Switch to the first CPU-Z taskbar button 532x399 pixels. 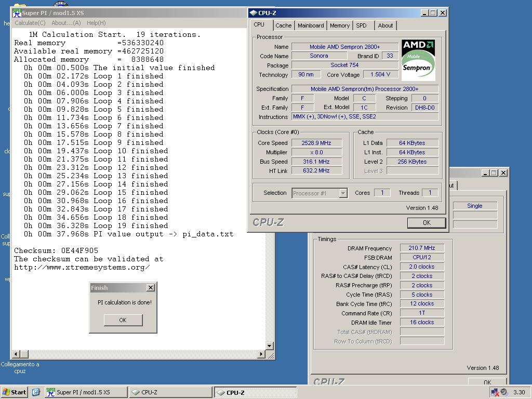point(171,392)
